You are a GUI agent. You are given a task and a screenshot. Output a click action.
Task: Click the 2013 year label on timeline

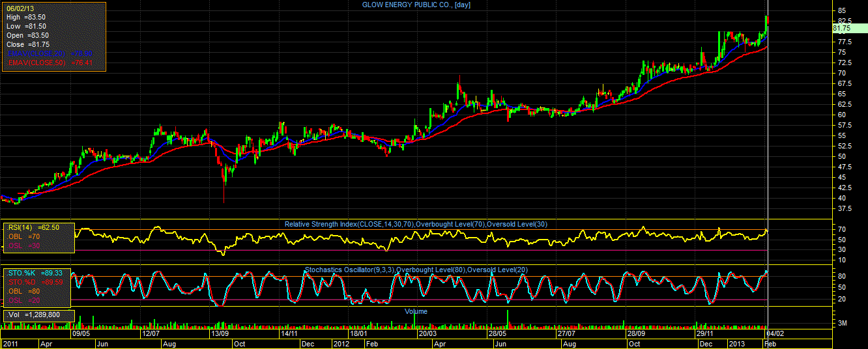point(736,343)
